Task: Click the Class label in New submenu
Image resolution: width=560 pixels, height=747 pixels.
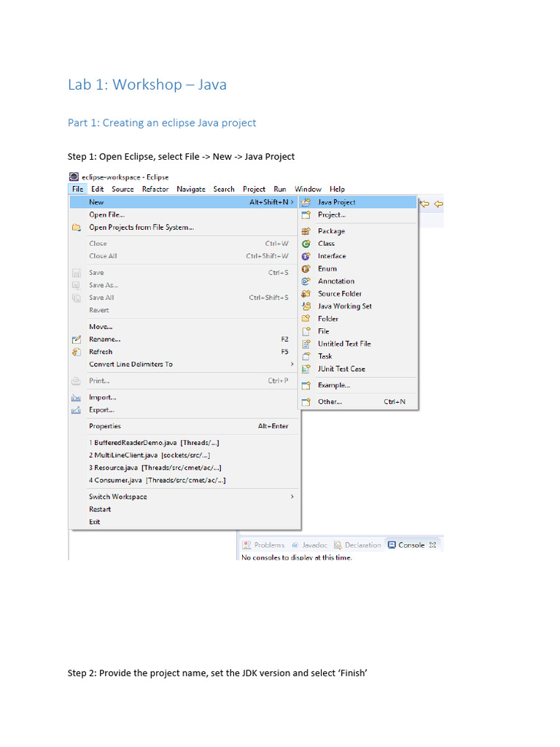Action: click(x=326, y=244)
